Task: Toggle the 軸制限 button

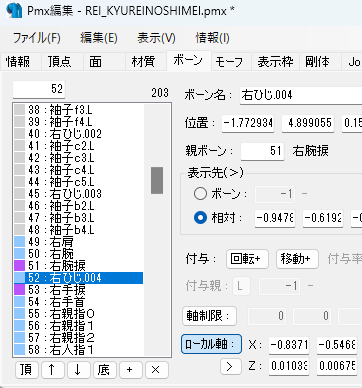Action: [209, 316]
